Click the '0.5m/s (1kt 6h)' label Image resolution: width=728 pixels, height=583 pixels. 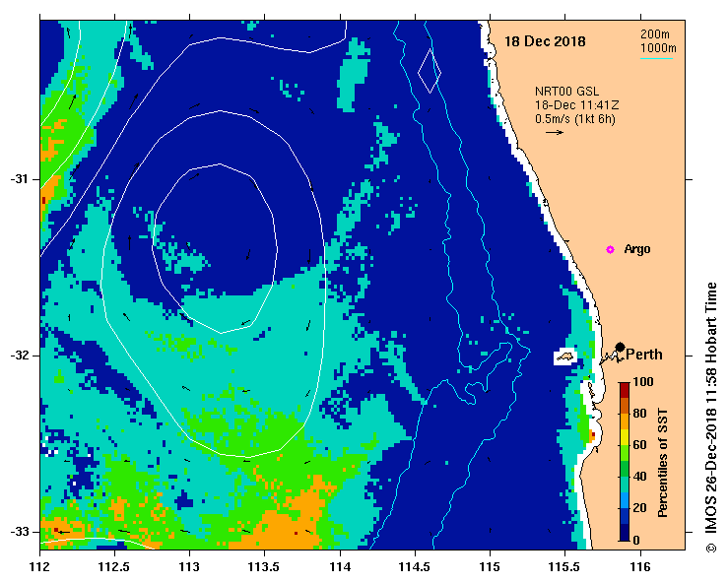coord(574,119)
